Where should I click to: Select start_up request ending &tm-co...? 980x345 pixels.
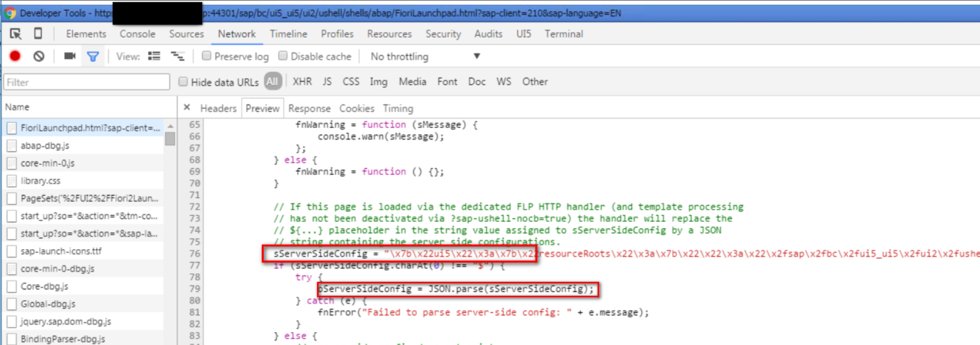point(84,216)
